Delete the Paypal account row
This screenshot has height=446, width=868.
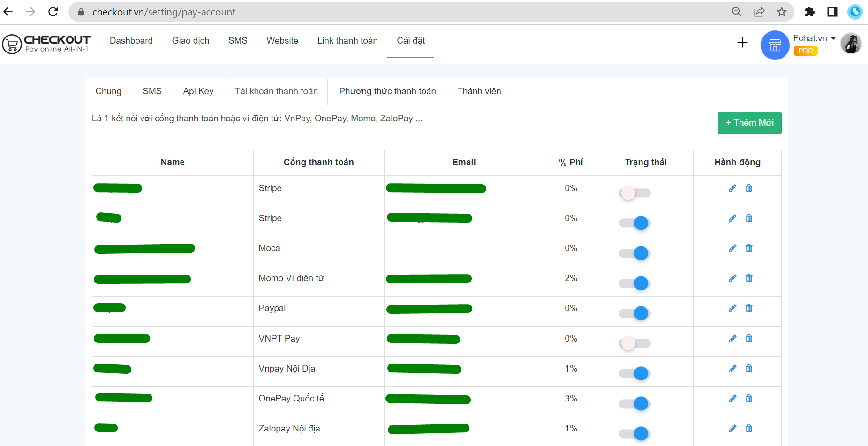pos(749,308)
